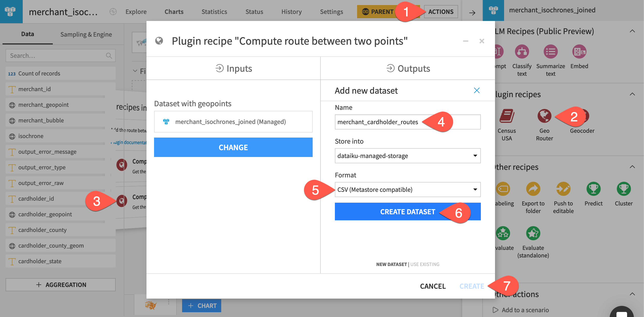The width and height of the screenshot is (644, 317).
Task: Select the merchant_id column
Action: pyautogui.click(x=61, y=89)
